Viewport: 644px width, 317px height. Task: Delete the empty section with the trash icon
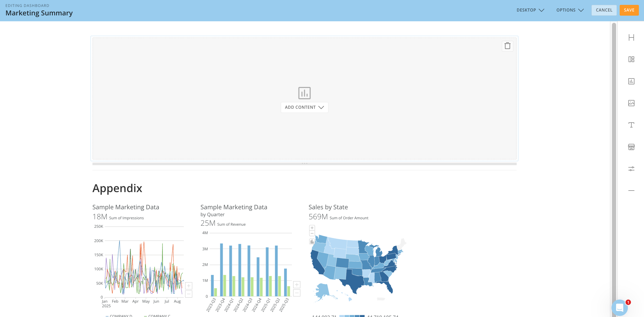pyautogui.click(x=507, y=46)
